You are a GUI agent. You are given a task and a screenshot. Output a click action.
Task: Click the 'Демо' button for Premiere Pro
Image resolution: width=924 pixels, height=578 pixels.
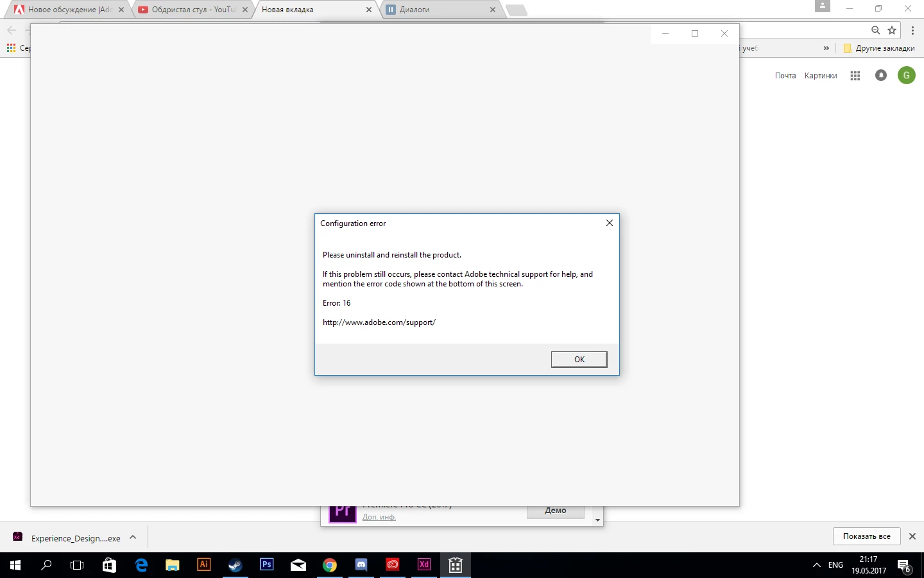pyautogui.click(x=556, y=511)
